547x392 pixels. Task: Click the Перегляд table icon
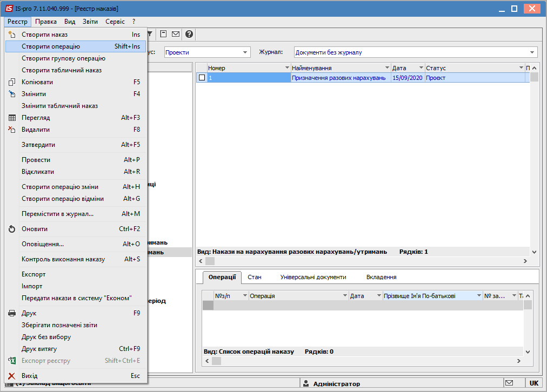12,118
